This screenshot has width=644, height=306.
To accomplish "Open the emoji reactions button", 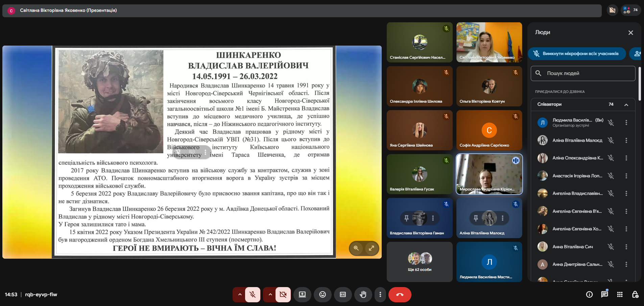I will [323, 295].
